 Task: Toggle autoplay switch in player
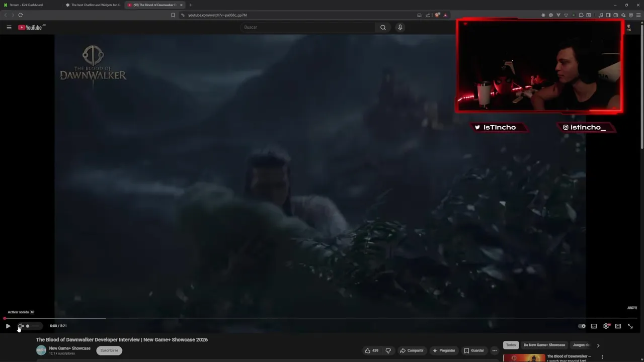click(x=582, y=326)
